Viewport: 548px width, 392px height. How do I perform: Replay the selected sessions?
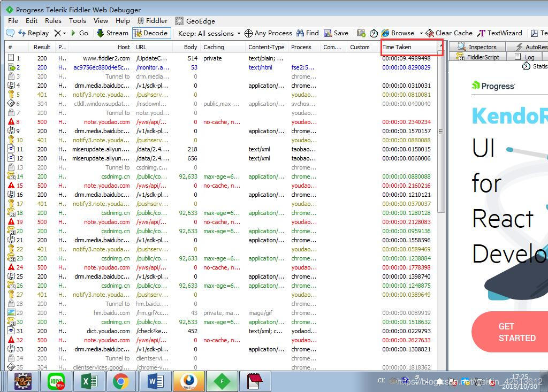34,33
